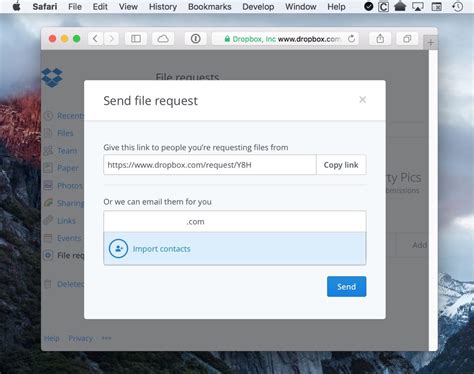This screenshot has height=374, width=474.
Task: Open File requests in Dropbox sidebar
Action: [x=70, y=255]
